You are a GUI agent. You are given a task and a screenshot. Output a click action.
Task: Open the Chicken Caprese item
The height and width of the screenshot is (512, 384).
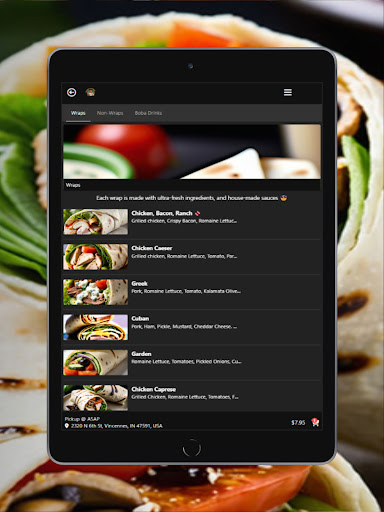coord(192,397)
